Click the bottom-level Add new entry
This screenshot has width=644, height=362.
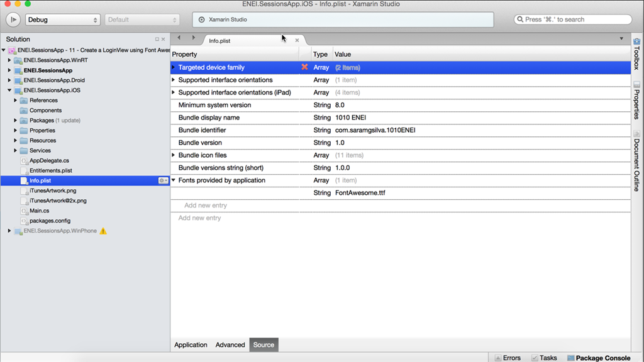[x=199, y=217]
